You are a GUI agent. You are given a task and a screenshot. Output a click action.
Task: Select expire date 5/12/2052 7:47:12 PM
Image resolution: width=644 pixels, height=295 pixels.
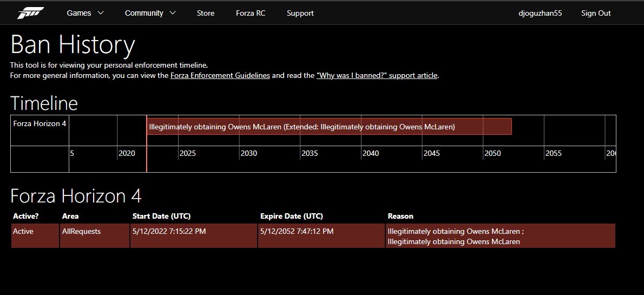[321, 236]
